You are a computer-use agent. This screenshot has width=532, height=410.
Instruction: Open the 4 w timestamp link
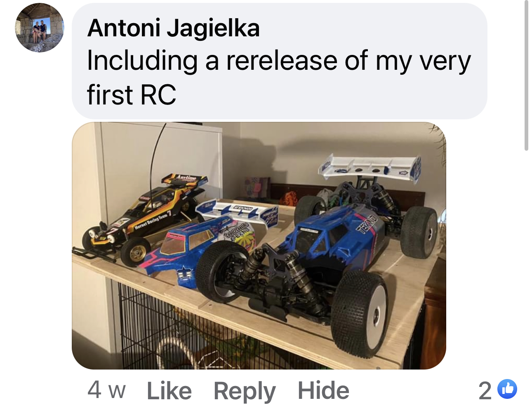(x=106, y=390)
